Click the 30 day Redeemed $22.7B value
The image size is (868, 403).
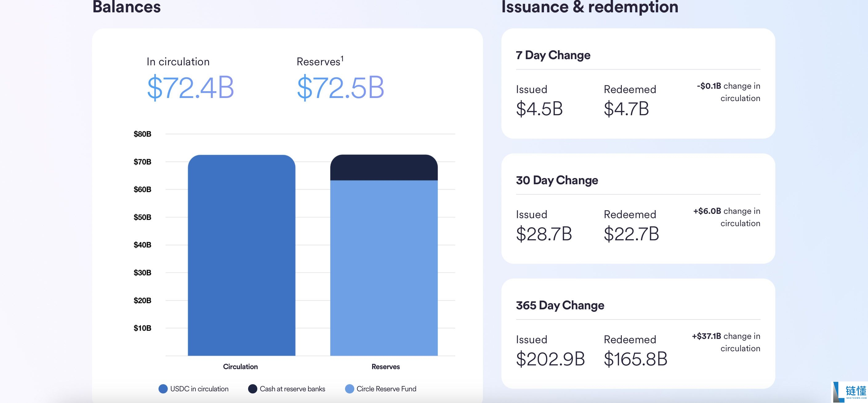[631, 234]
